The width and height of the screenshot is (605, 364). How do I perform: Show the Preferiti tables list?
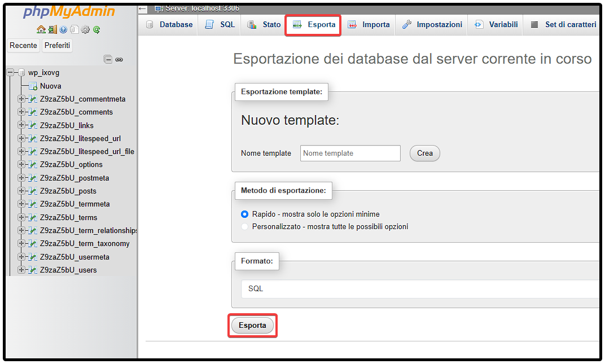(x=57, y=46)
